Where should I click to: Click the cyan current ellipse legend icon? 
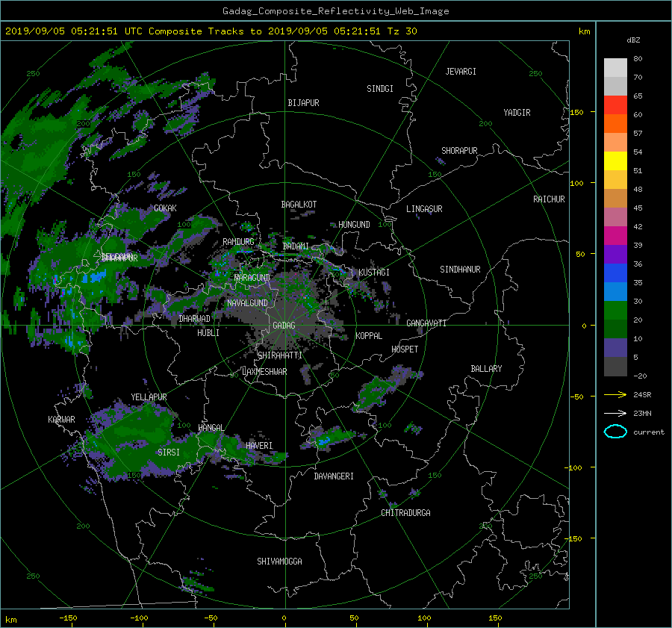point(615,432)
